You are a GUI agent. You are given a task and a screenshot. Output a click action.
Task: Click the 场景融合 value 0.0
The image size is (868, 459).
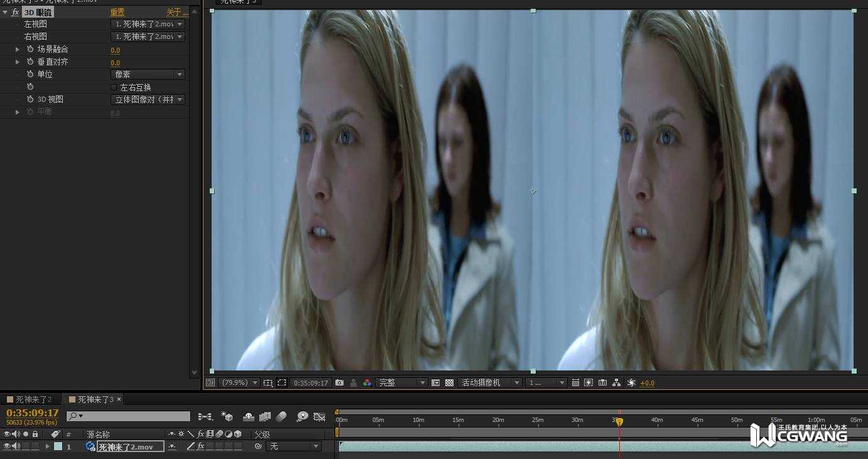[115, 50]
